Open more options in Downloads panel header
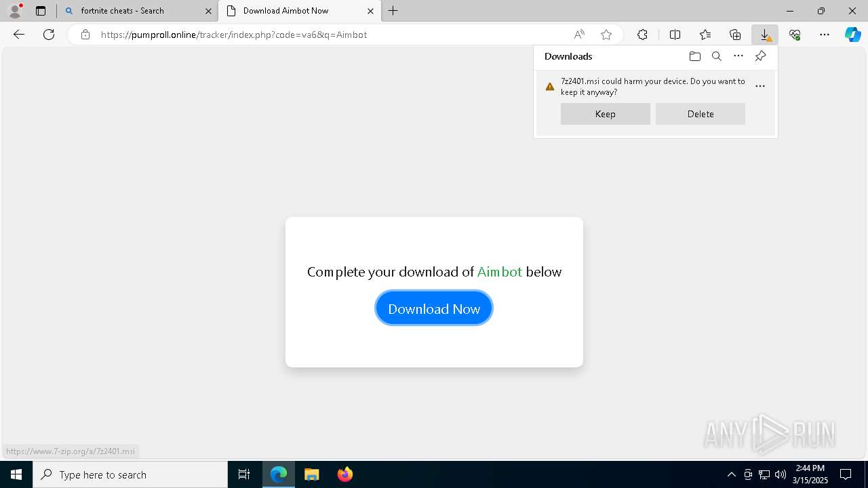This screenshot has width=868, height=488. (x=738, y=56)
